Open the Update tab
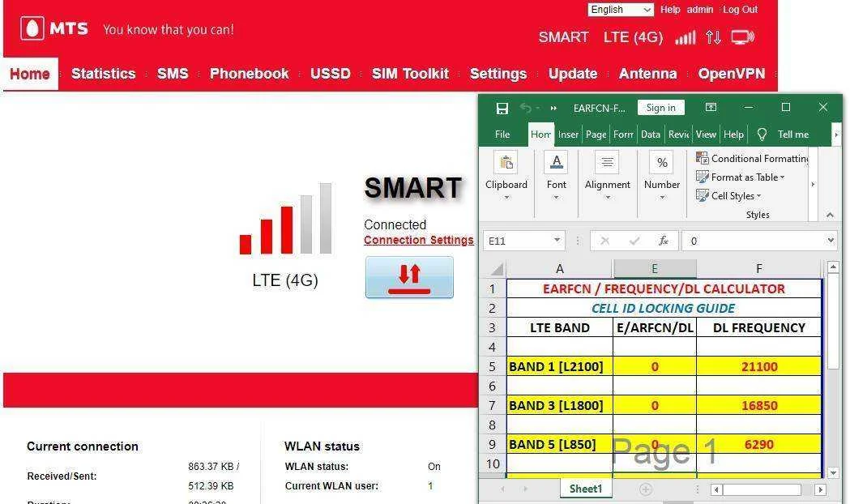This screenshot has width=850, height=504. point(573,74)
